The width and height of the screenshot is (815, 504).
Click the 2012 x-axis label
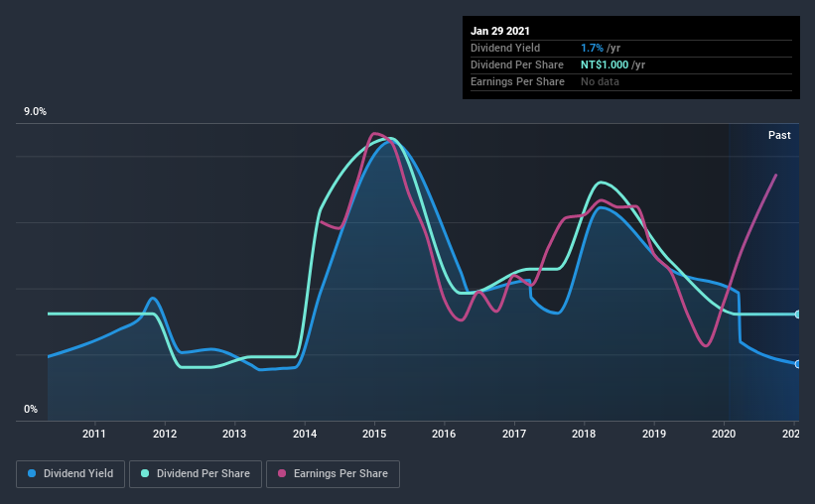(164, 434)
